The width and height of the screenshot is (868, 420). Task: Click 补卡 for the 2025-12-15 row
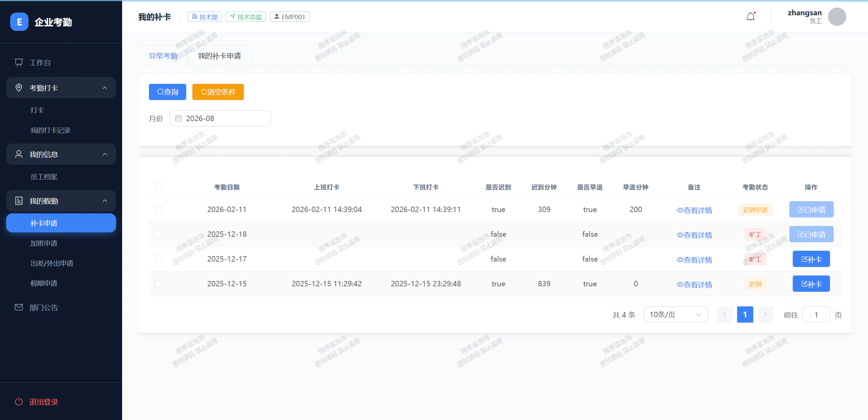point(811,284)
